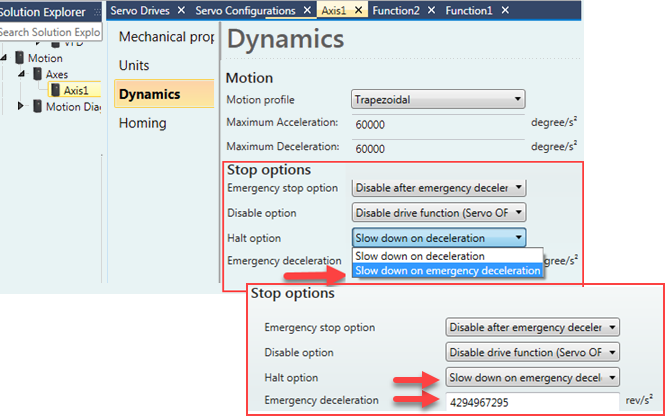The image size is (665, 416).
Task: Click the Motion Diag item icon
Action: [37, 107]
